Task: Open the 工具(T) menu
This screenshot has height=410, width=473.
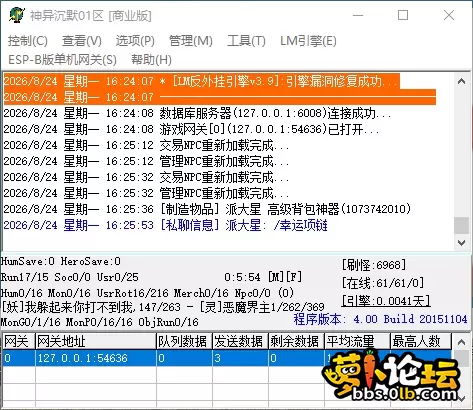Action: click(246, 41)
